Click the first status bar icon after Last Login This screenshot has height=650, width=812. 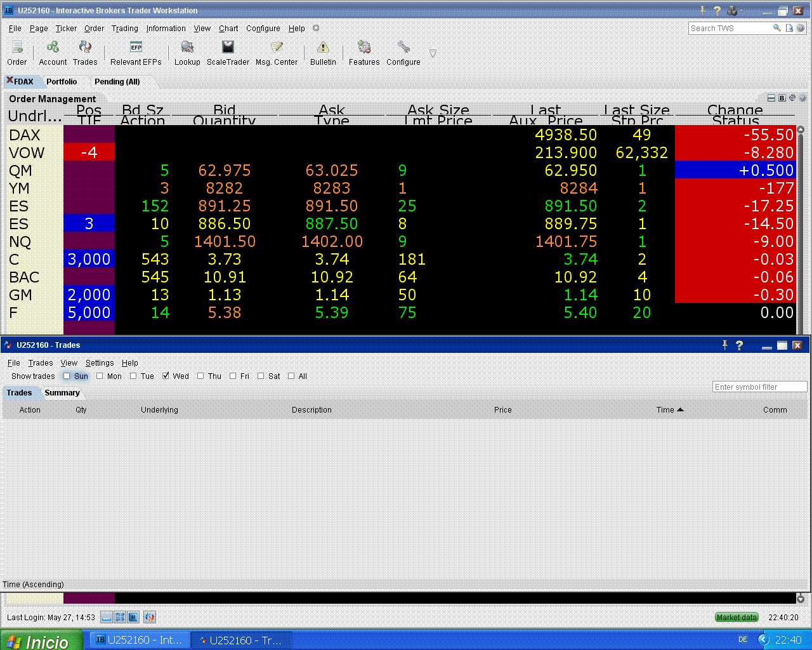tap(107, 617)
